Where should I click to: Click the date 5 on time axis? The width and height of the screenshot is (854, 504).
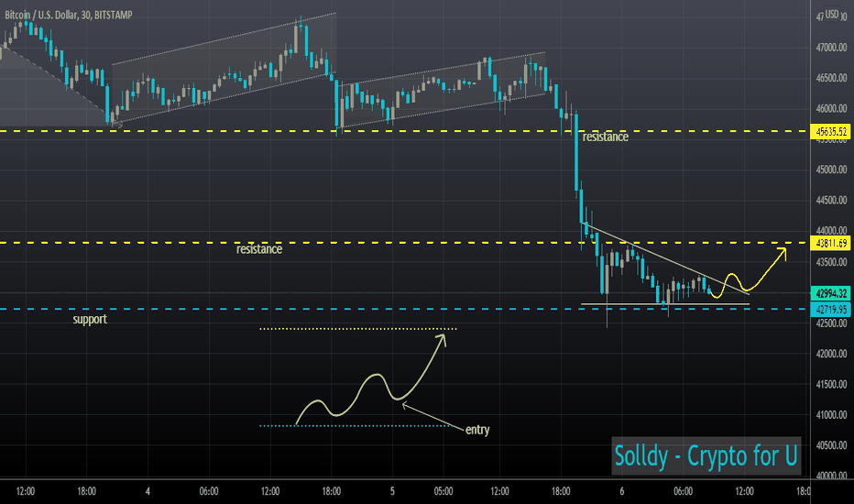(x=392, y=491)
